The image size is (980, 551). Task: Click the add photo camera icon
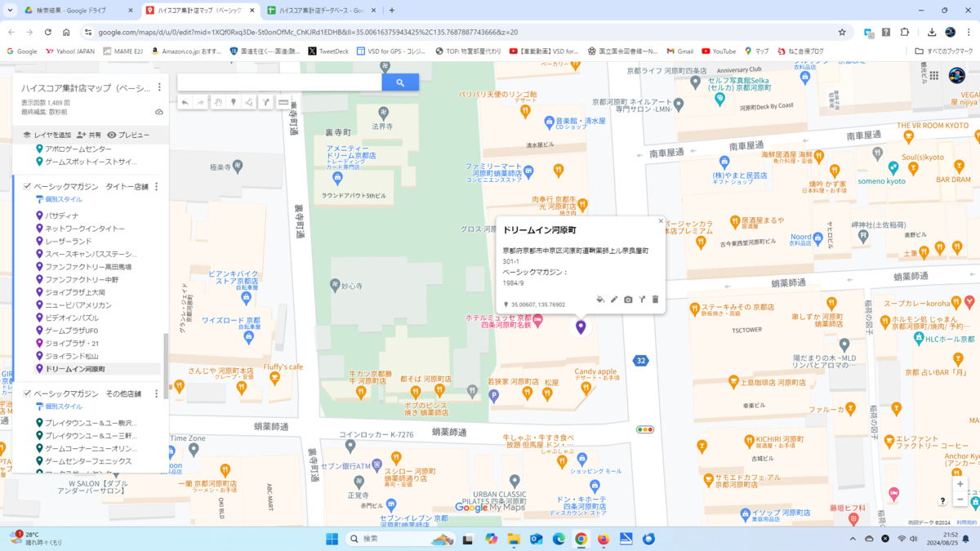628,300
